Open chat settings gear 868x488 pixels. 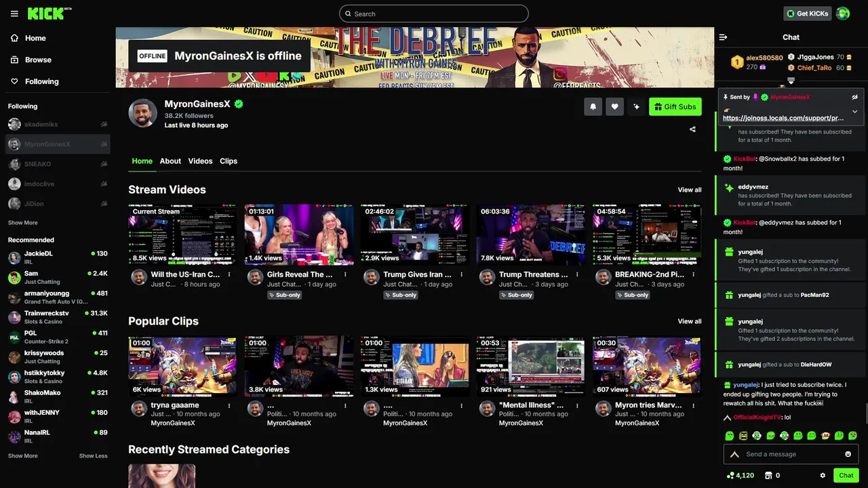823,476
